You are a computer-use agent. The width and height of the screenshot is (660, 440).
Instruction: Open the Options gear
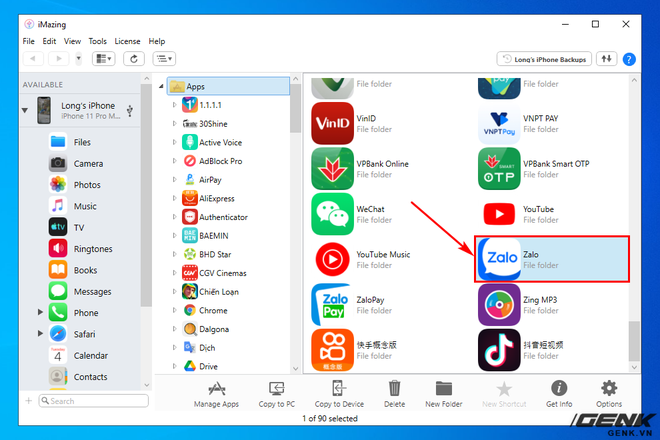coord(609,394)
